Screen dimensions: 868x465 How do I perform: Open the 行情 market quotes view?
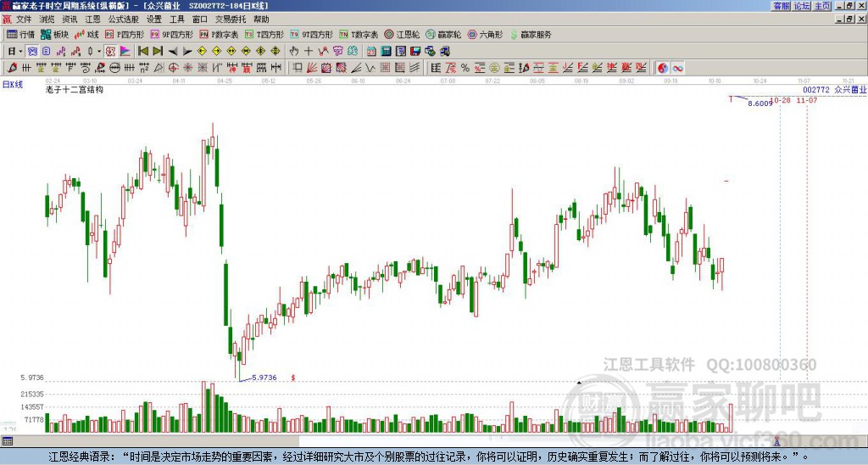pos(21,35)
